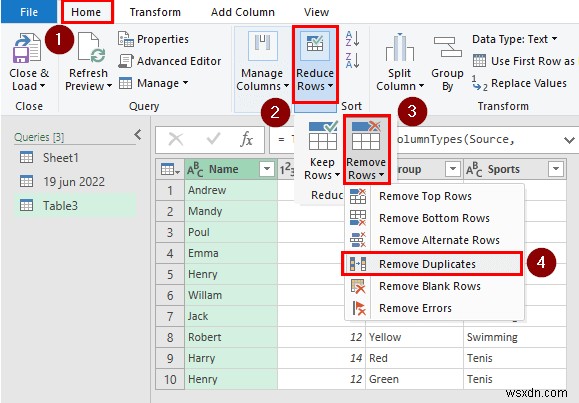Click the cell "Yellow"

pos(414,337)
